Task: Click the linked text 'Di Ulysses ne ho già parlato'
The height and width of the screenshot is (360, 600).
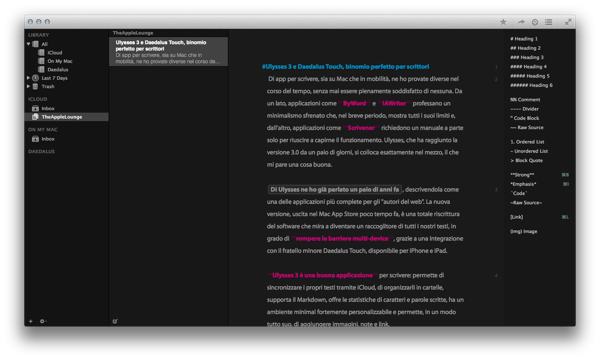Action: [x=335, y=189]
